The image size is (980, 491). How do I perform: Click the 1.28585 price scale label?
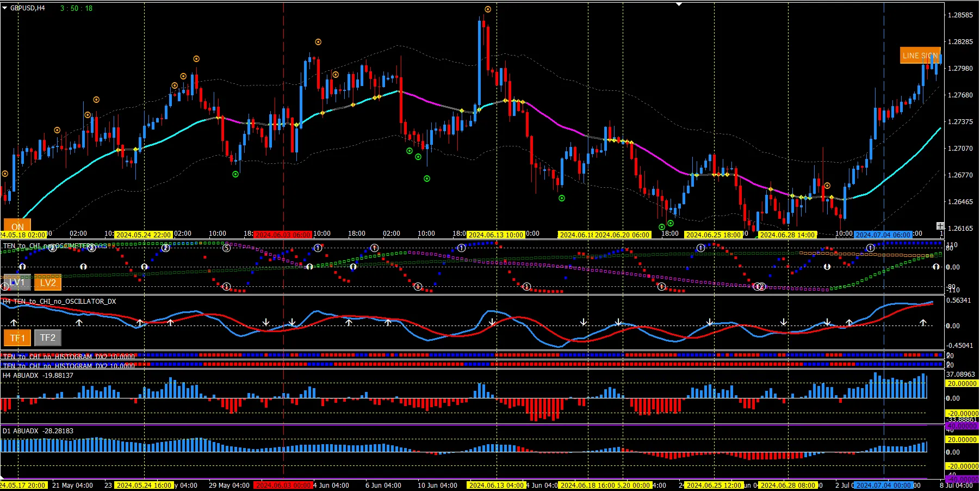click(960, 15)
